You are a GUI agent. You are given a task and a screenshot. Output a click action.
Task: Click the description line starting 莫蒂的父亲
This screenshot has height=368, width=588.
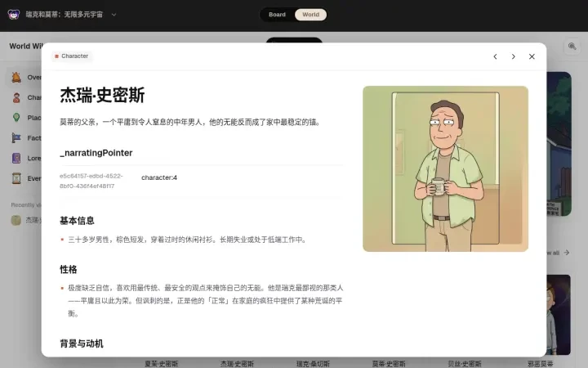(190, 122)
